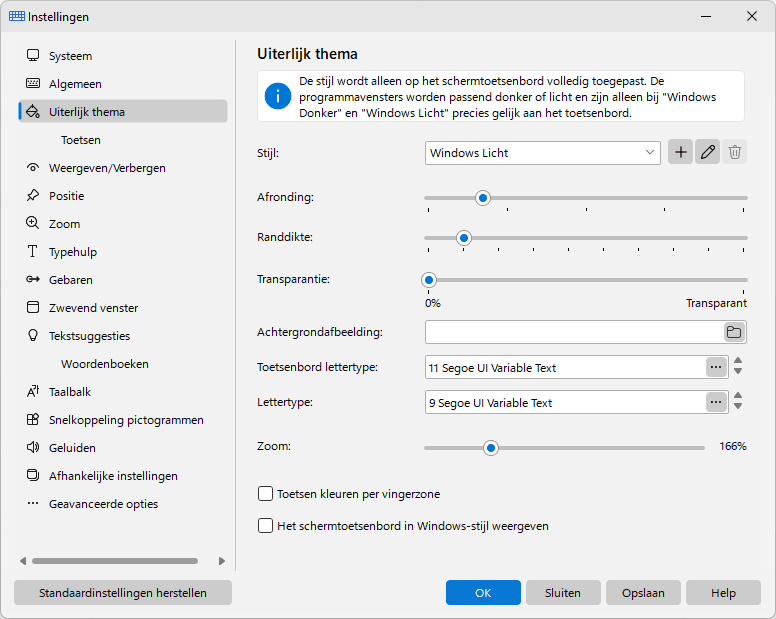Click the Randdikte slider handle
Image resolution: width=776 pixels, height=619 pixels.
pyautogui.click(x=464, y=238)
